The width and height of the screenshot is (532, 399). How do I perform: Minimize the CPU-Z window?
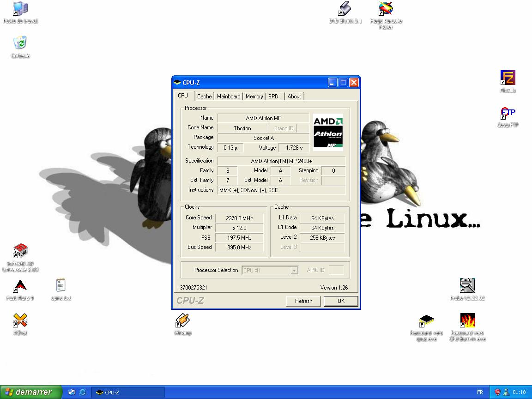(x=332, y=83)
